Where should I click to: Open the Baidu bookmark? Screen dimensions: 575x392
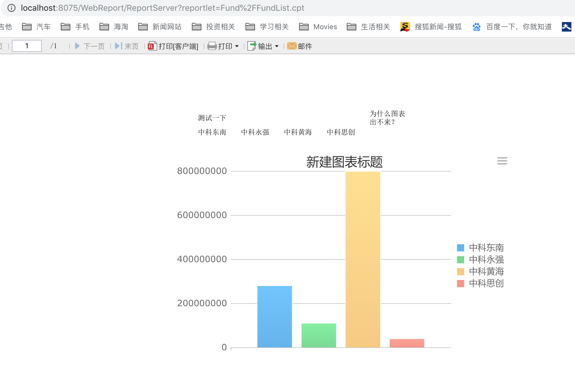tap(512, 27)
